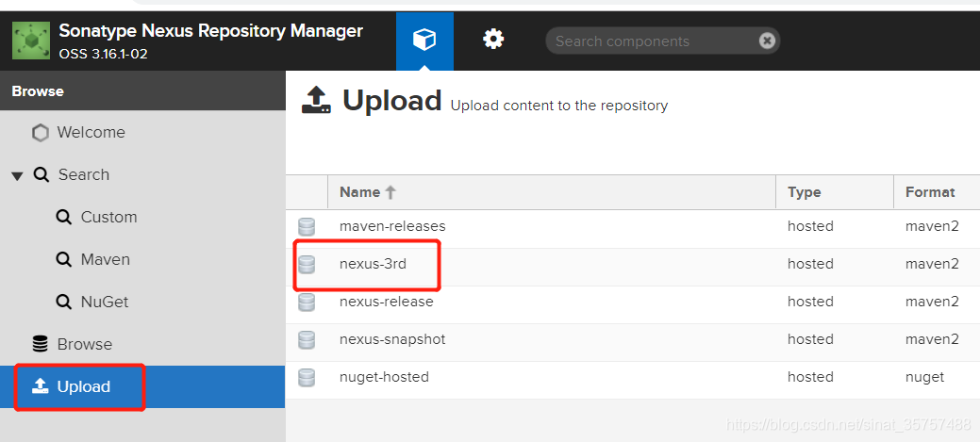Click the Type column header
The height and width of the screenshot is (442, 980).
[x=835, y=192]
